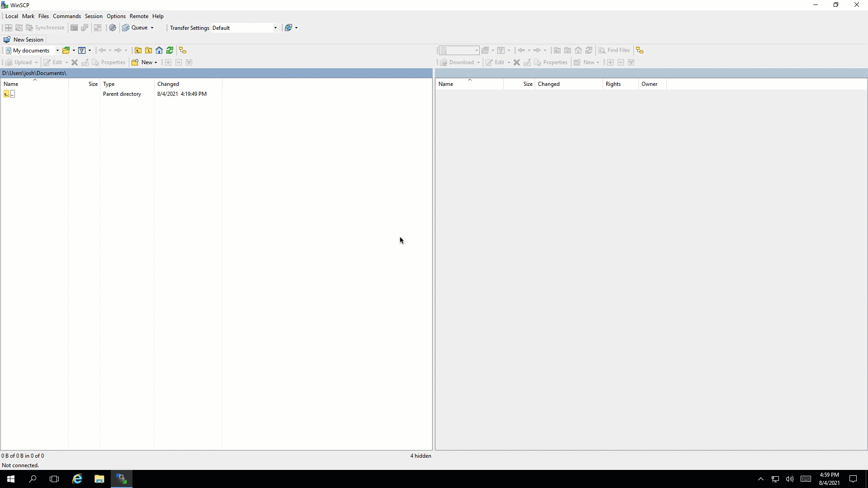Click the WinSCP taskbar icon

(122, 479)
